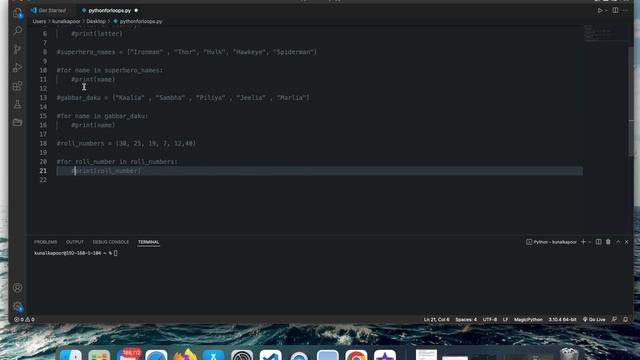640x360 pixels.
Task: Open Launchpad in the Dock
Action: (99, 356)
